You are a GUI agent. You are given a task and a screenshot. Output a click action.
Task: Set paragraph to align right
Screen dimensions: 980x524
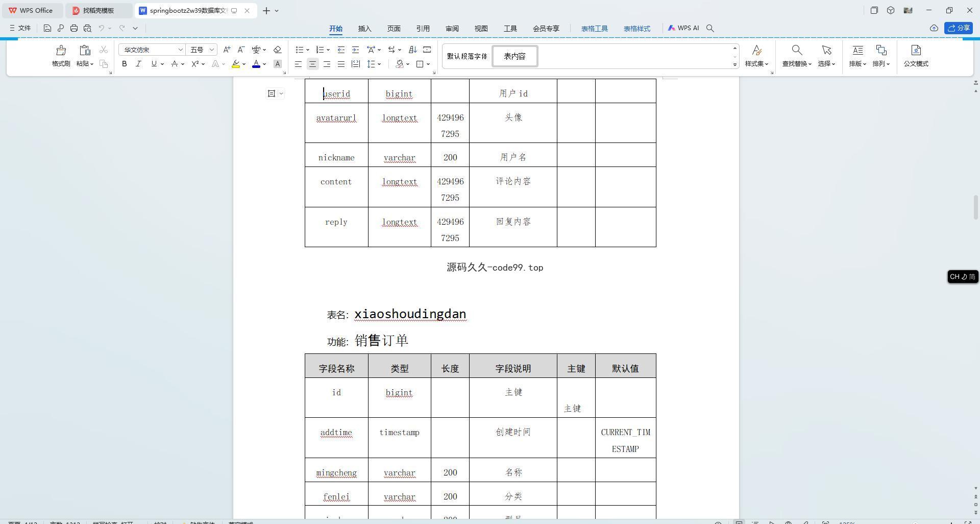pos(327,64)
